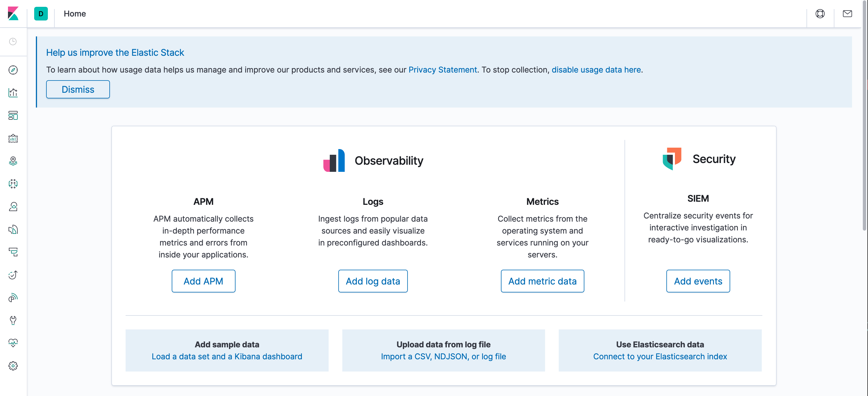The image size is (868, 396).
Task: Click the 'Help us improve the Elastic Stack' heading
Action: pyautogui.click(x=115, y=53)
